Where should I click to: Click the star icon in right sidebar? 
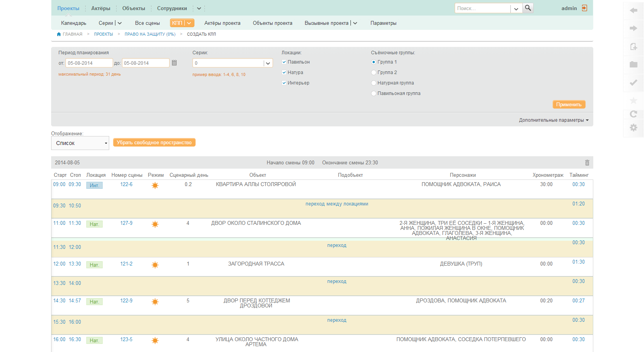634,101
